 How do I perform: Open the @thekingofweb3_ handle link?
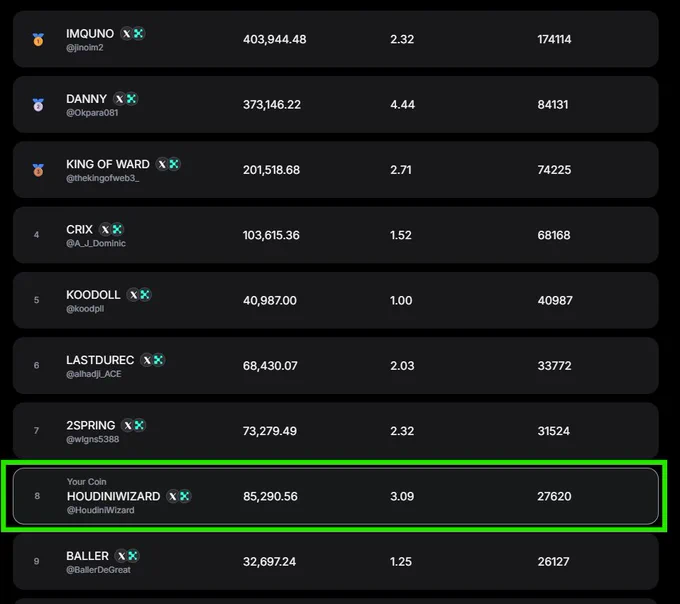coord(103,178)
